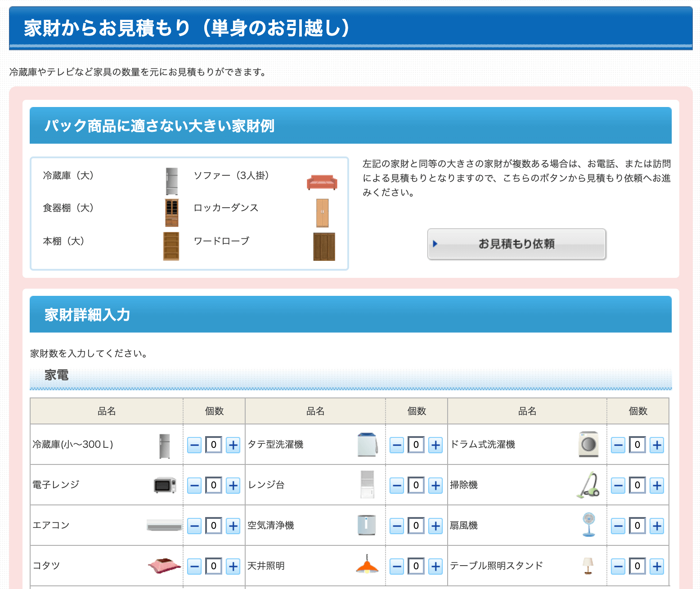Increase 掃除機 quantity
Screen dimensions: 700x589
[x=657, y=486]
